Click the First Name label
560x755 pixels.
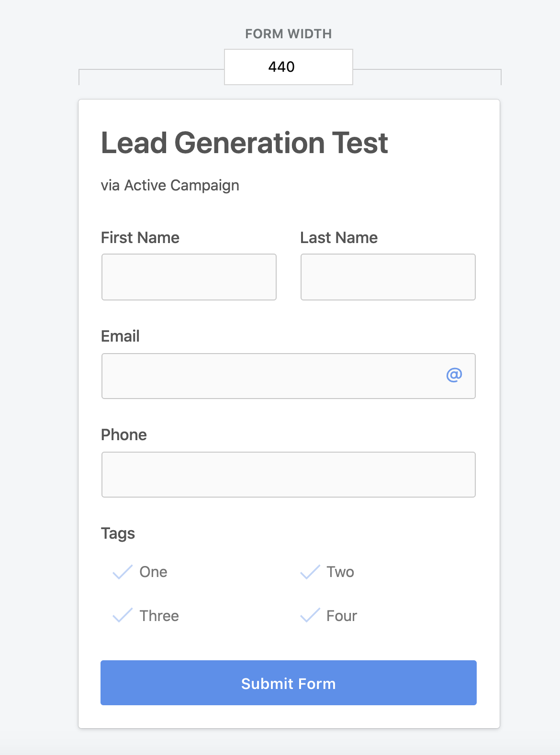[140, 238]
